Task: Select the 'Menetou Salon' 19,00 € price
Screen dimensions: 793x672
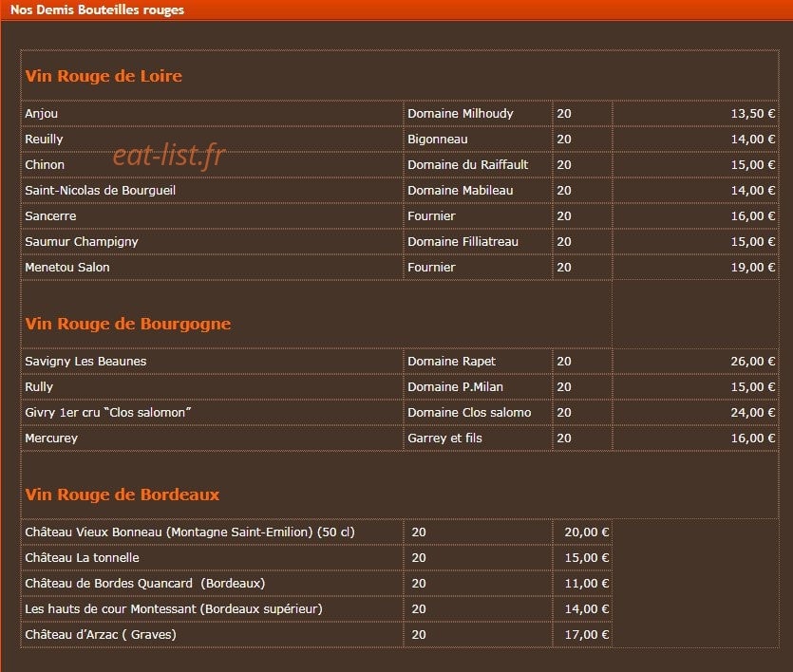Action: pos(752,268)
